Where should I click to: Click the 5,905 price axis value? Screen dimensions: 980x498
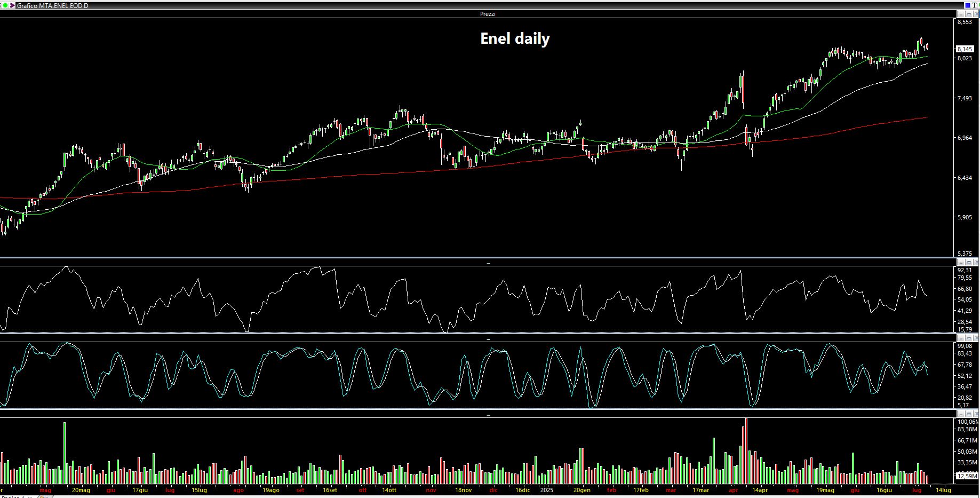pyautogui.click(x=965, y=218)
